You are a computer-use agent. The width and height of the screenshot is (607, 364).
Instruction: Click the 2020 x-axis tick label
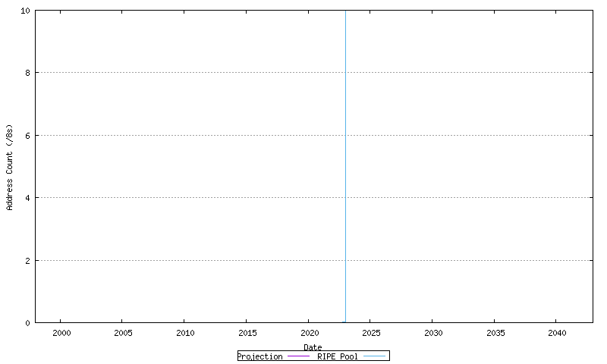tap(309, 333)
